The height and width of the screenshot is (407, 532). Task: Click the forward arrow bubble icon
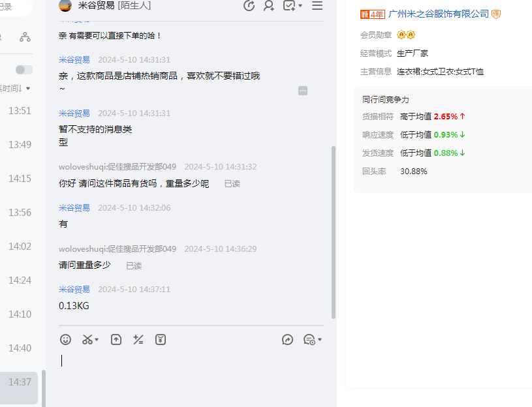[287, 339]
